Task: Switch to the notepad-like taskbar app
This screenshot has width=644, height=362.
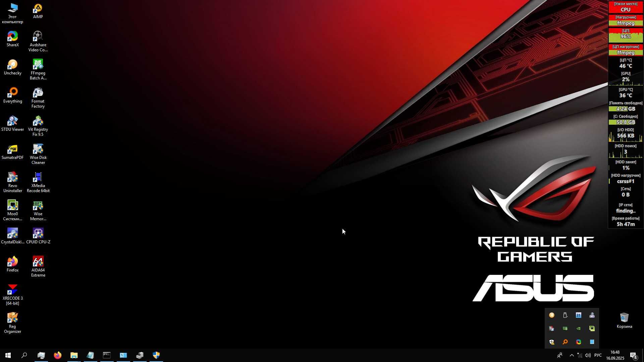Action: (90, 355)
